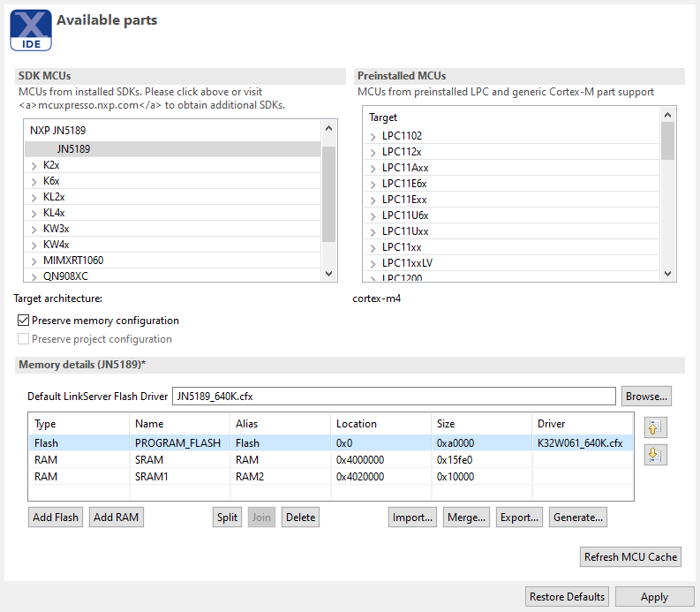Image resolution: width=700 pixels, height=612 pixels.
Task: Expand the MIMXRT1060 SDK MCU group
Action: 34,261
